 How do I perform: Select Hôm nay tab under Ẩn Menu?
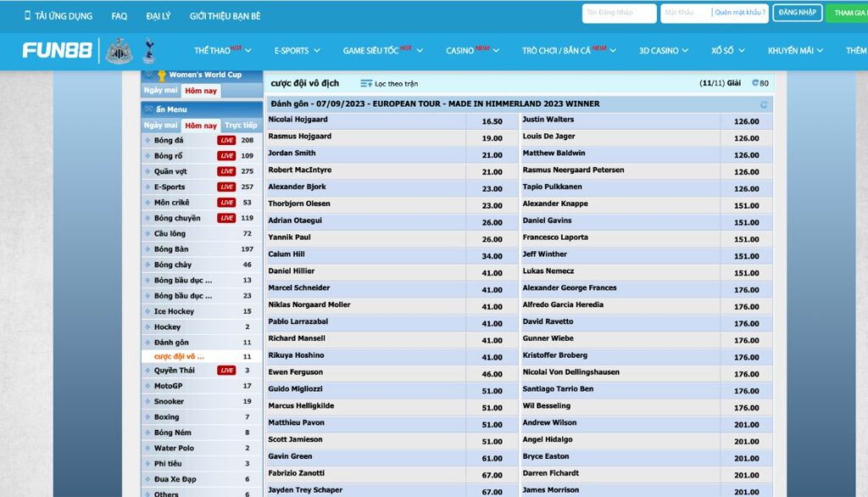coord(200,126)
